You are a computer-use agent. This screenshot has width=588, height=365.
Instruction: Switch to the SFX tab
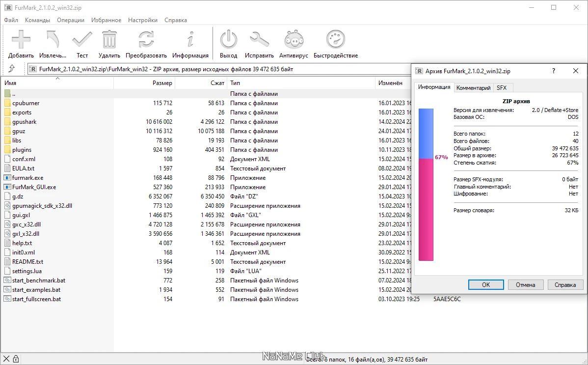(x=501, y=88)
